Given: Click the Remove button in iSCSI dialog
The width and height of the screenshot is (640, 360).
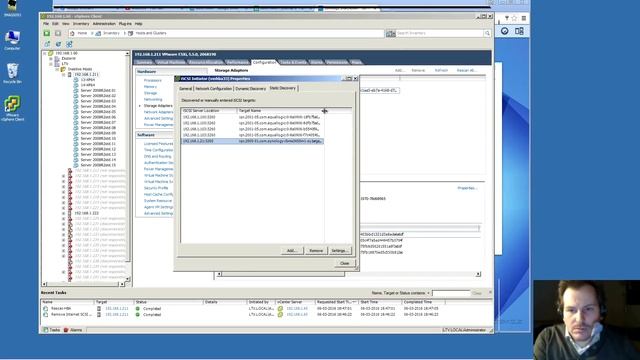Looking at the screenshot, I should tap(316, 251).
